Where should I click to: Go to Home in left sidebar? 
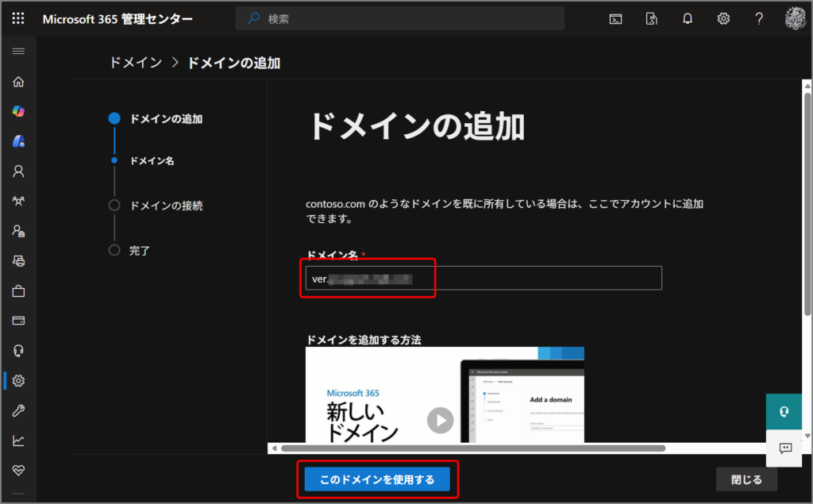(18, 82)
